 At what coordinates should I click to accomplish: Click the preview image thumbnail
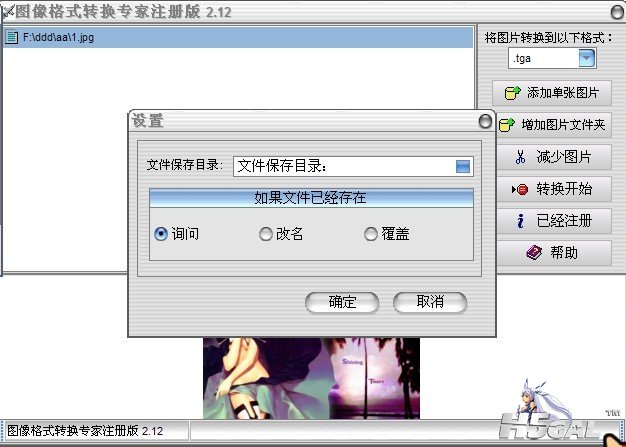tap(311, 378)
